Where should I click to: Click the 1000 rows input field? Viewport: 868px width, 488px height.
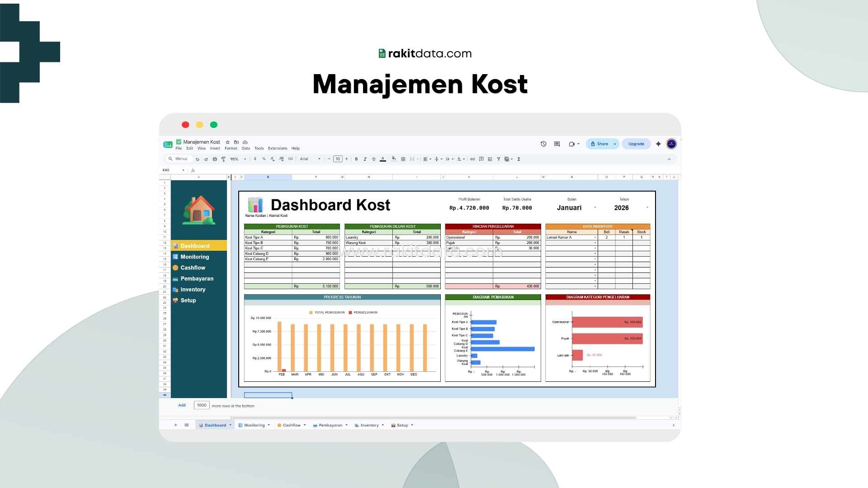click(202, 405)
